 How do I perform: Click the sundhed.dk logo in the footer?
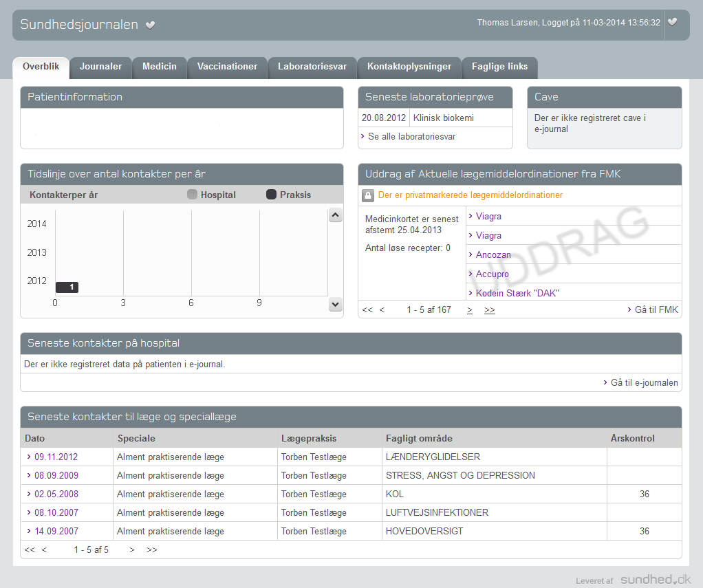(656, 580)
